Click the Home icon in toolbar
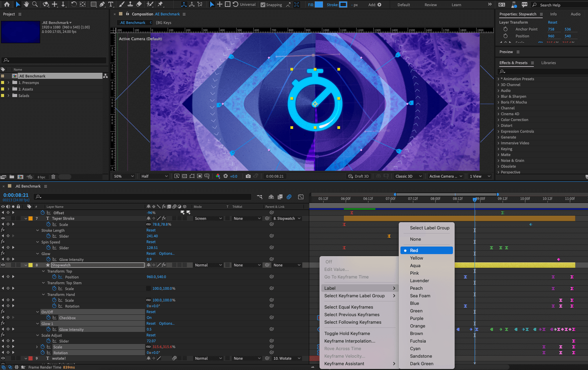 [7, 4]
